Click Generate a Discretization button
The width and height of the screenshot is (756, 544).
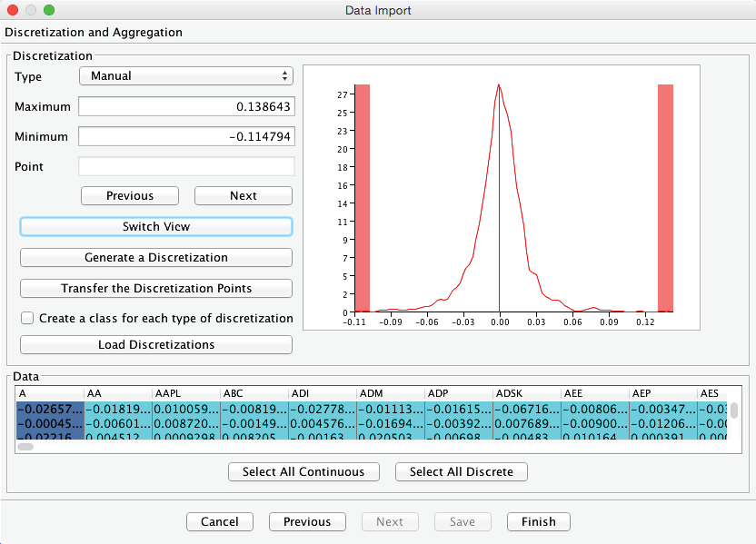[156, 257]
